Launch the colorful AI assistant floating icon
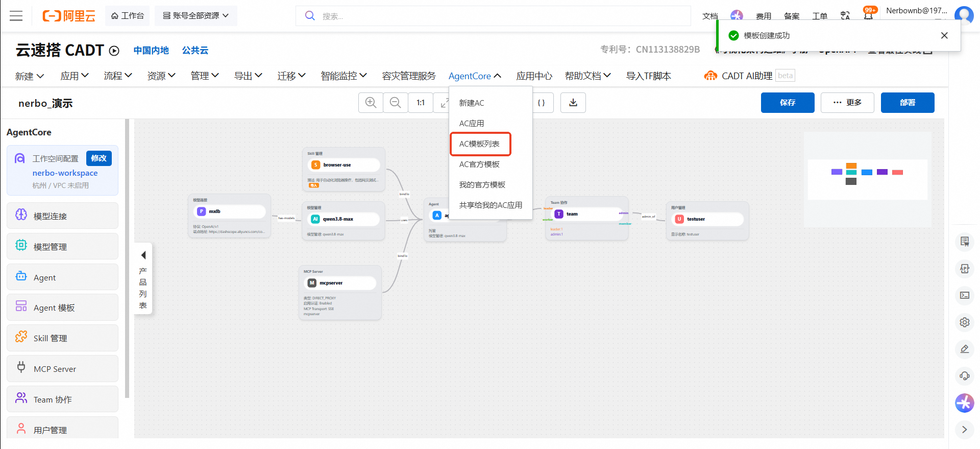This screenshot has height=449, width=980. click(x=965, y=403)
